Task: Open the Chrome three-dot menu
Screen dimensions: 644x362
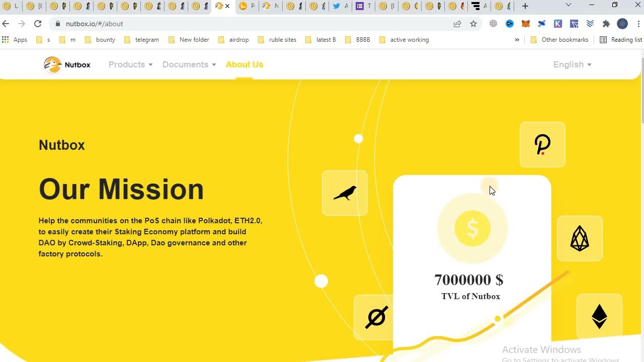Action: [639, 24]
